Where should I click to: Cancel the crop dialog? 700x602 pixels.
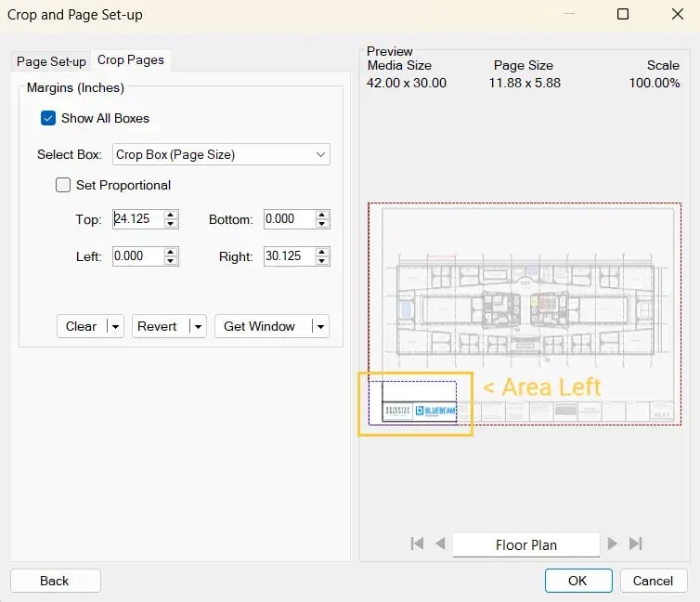coord(654,581)
